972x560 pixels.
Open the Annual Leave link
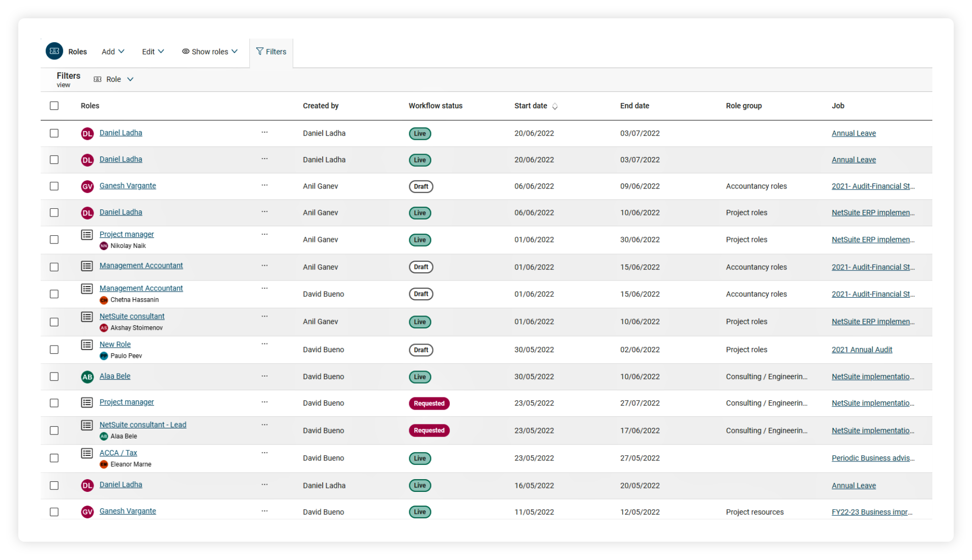tap(854, 133)
